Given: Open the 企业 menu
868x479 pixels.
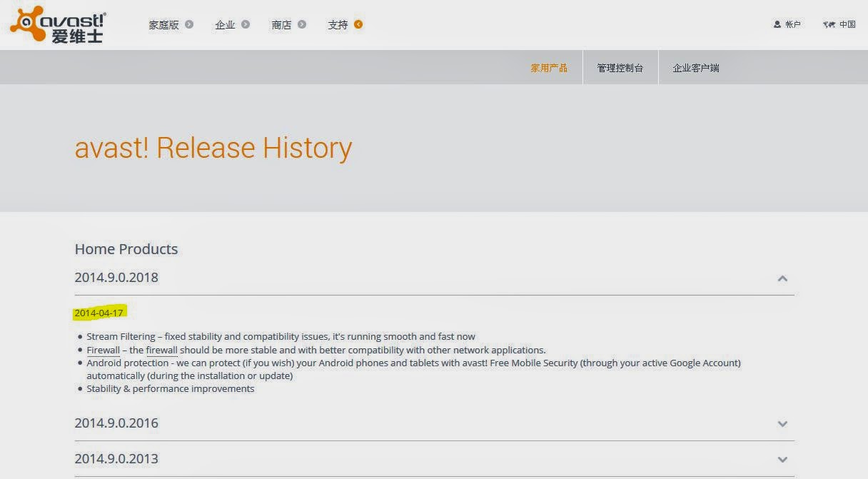Looking at the screenshot, I should (x=225, y=24).
